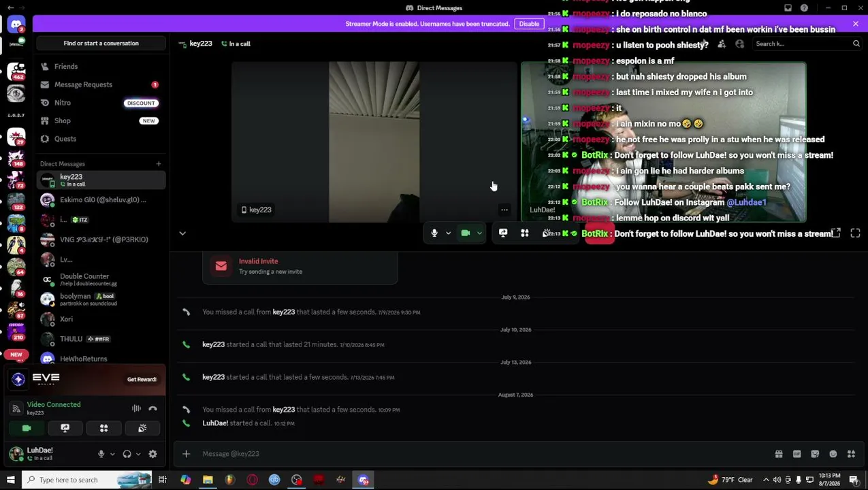Viewport: 868px width, 490px height.
Task: Open Task View on taskbar
Action: coord(163,480)
